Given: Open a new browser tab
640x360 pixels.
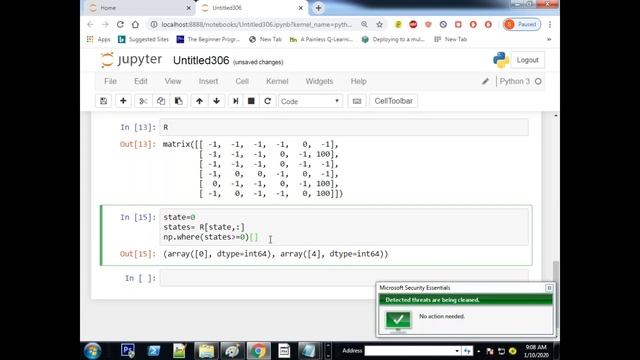Looking at the screenshot, I should [x=318, y=8].
